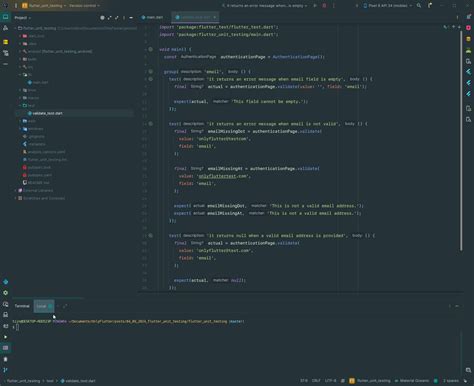Open the Project tool window icon
The image size is (474, 386).
(6, 17)
